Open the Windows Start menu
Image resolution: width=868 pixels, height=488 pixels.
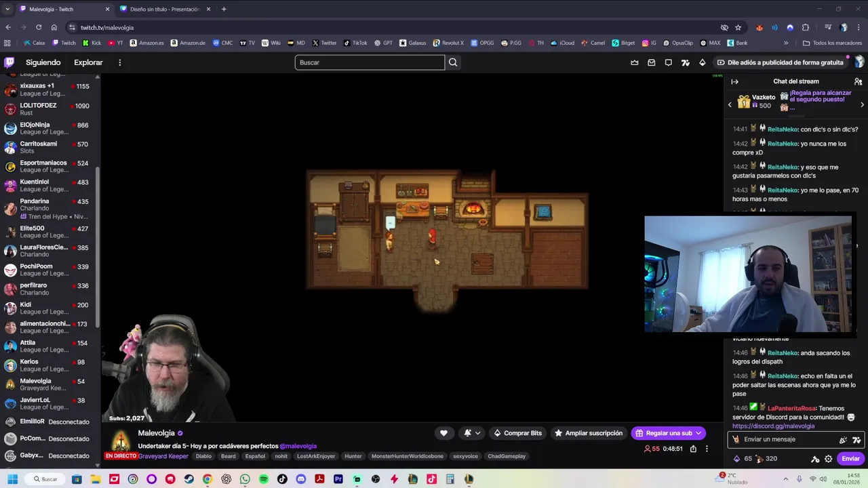12,479
